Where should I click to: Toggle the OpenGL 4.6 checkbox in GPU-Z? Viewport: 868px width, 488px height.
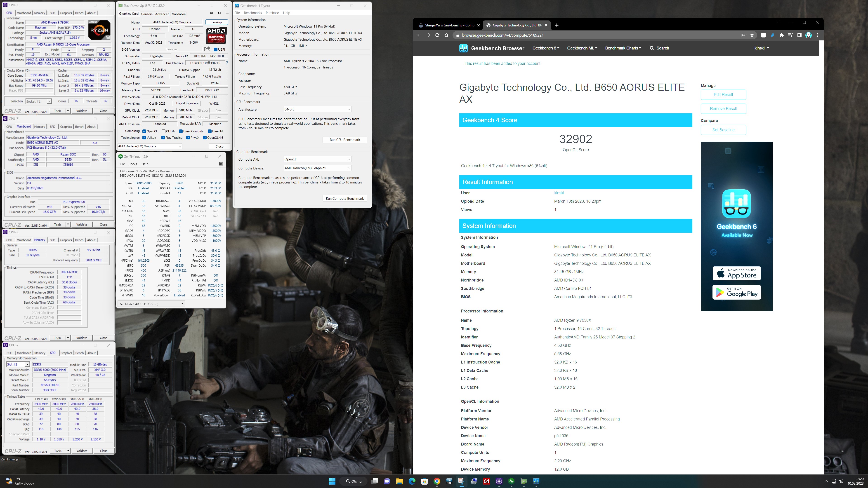tap(205, 138)
